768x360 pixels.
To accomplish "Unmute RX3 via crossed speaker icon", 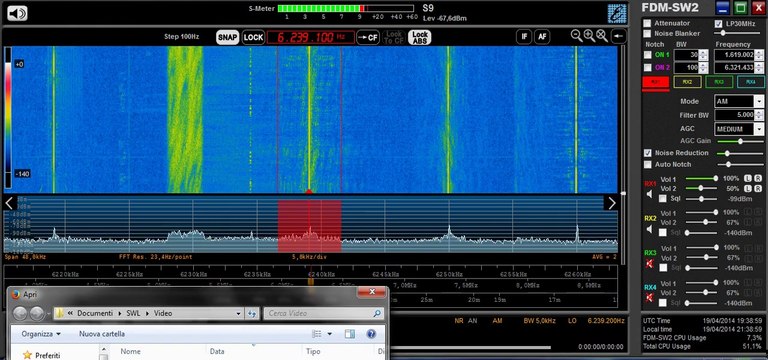I will click(x=649, y=264).
